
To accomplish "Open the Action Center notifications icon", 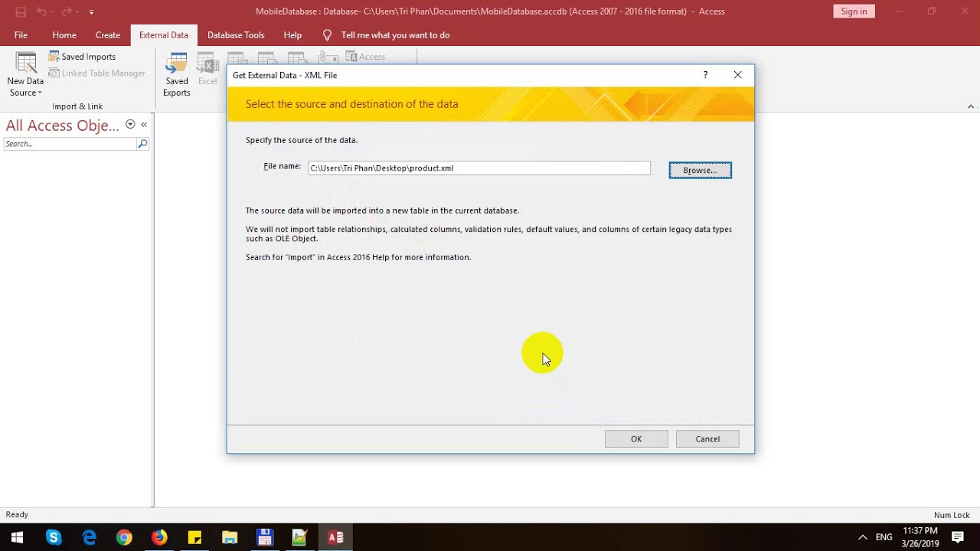I will (x=958, y=537).
